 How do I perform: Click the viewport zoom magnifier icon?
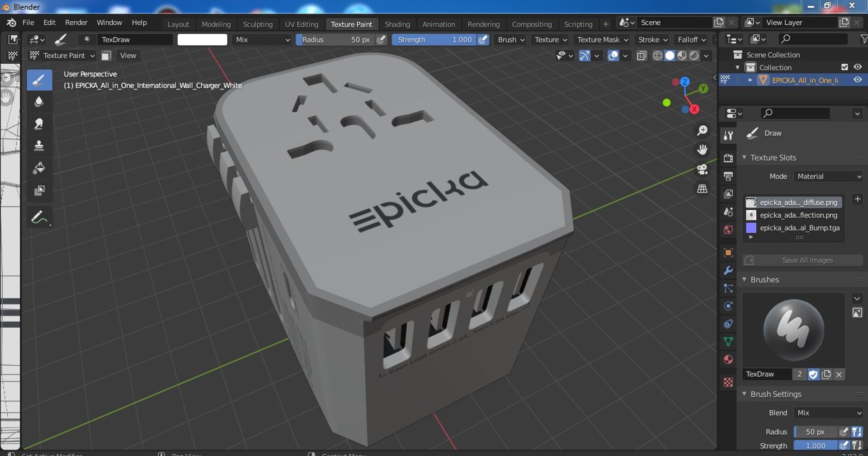point(702,131)
